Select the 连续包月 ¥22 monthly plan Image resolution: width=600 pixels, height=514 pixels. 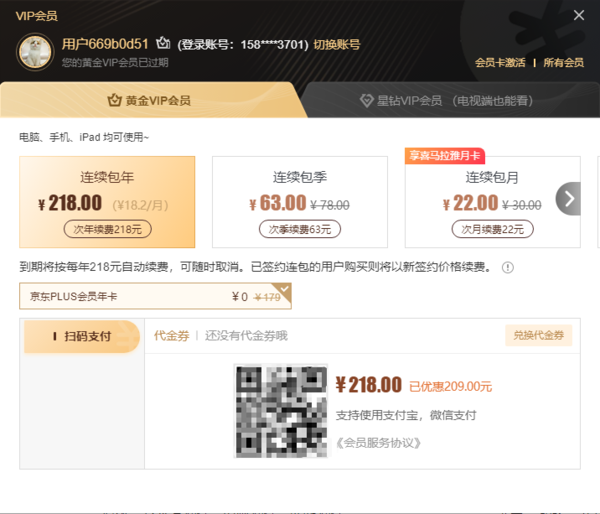click(480, 201)
